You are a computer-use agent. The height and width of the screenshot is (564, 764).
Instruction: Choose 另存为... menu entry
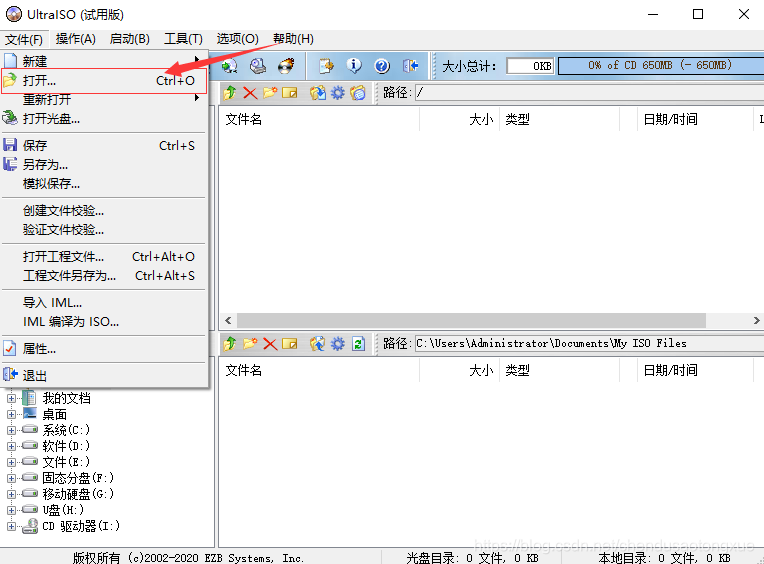pos(104,165)
